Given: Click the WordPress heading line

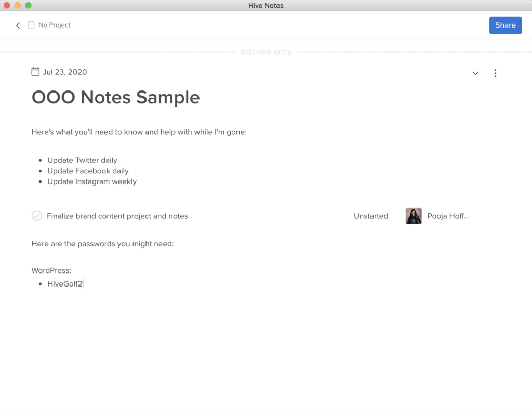Looking at the screenshot, I should 51,271.
